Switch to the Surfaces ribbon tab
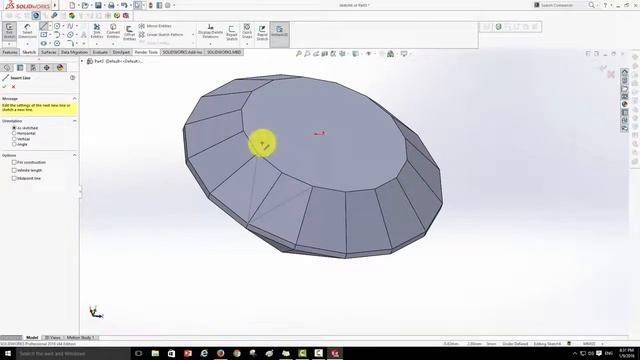The width and height of the screenshot is (640, 360). 49,52
